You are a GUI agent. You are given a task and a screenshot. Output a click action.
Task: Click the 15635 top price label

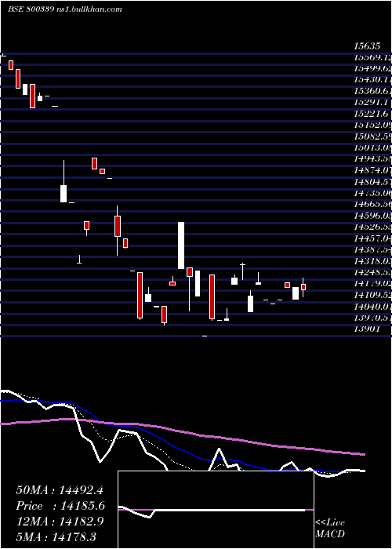click(366, 46)
